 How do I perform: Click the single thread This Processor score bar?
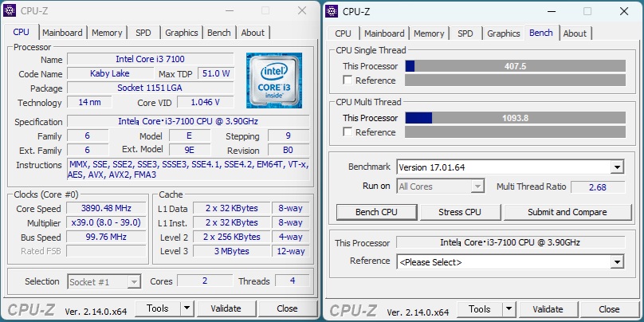(516, 66)
